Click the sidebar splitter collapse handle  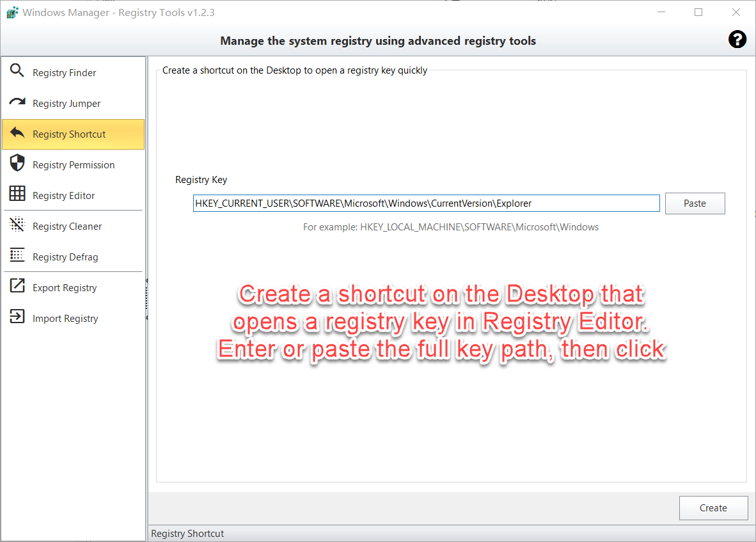coord(146,299)
